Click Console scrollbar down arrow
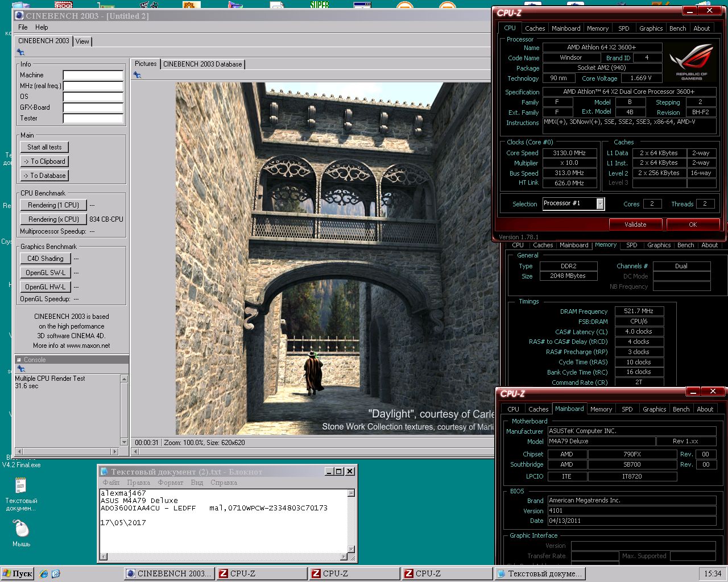The width and height of the screenshot is (728, 582). pos(124,442)
